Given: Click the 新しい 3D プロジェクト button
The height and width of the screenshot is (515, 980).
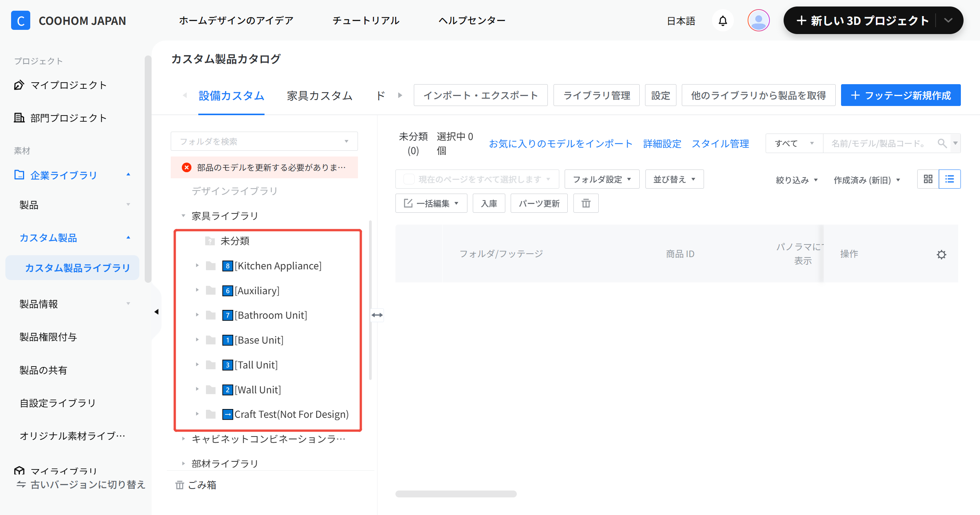Looking at the screenshot, I should (862, 21).
